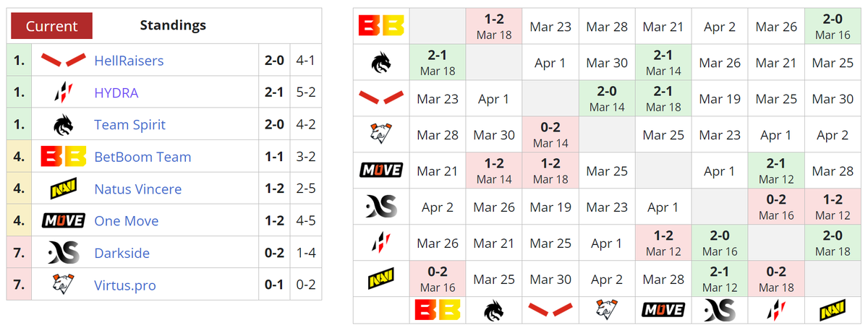Click the Natus Vincere logo in standings
Viewport: 868px width, 333px height.
[x=63, y=189]
